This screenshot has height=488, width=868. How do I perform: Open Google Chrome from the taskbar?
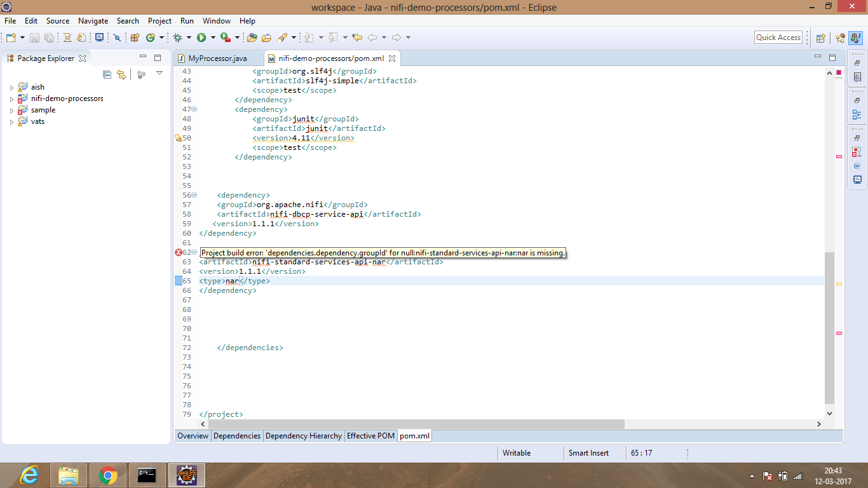point(108,475)
